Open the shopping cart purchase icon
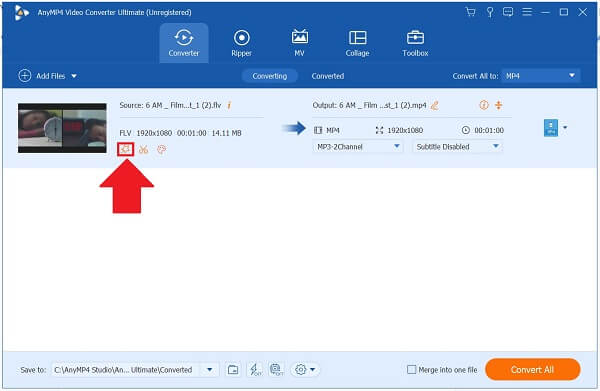 coord(470,12)
